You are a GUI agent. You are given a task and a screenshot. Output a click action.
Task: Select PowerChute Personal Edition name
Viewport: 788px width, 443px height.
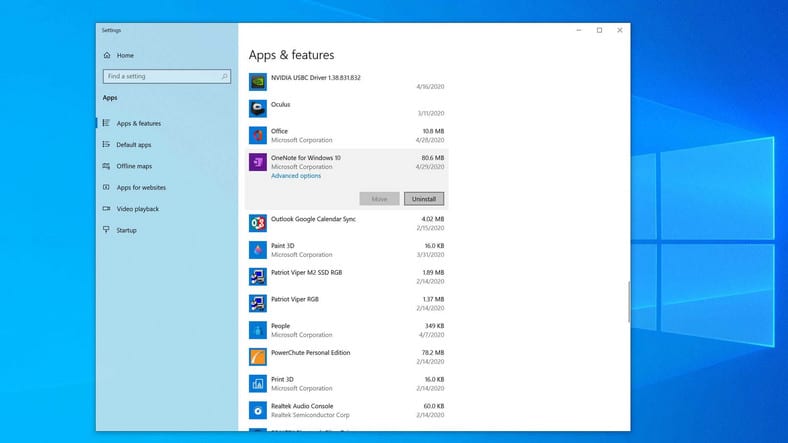tap(311, 353)
